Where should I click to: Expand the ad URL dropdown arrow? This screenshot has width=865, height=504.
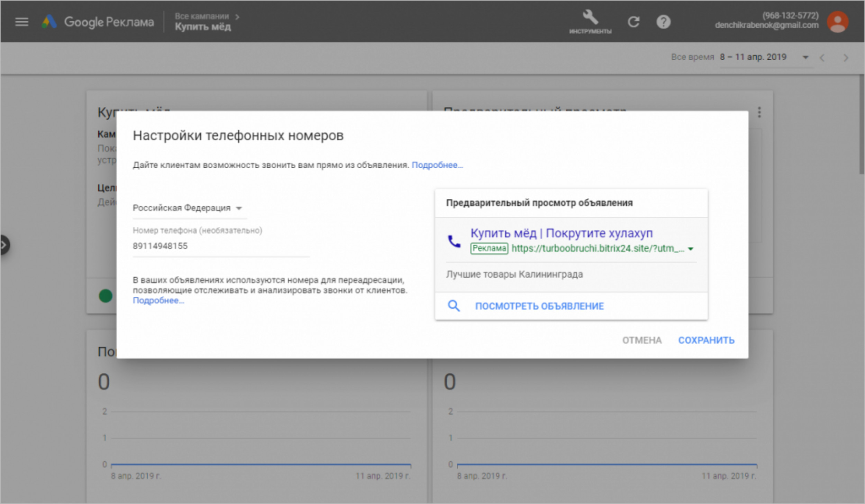pyautogui.click(x=691, y=249)
